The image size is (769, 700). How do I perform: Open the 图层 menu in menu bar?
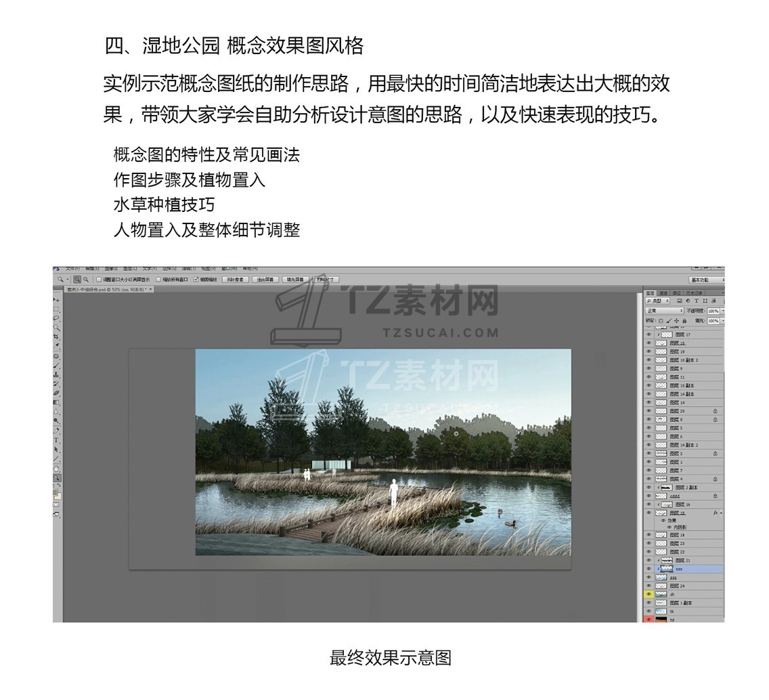130,268
